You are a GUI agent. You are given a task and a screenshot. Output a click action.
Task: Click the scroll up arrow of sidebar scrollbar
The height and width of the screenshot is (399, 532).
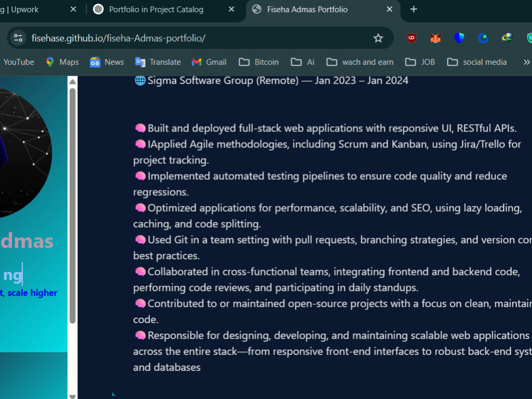[72, 82]
